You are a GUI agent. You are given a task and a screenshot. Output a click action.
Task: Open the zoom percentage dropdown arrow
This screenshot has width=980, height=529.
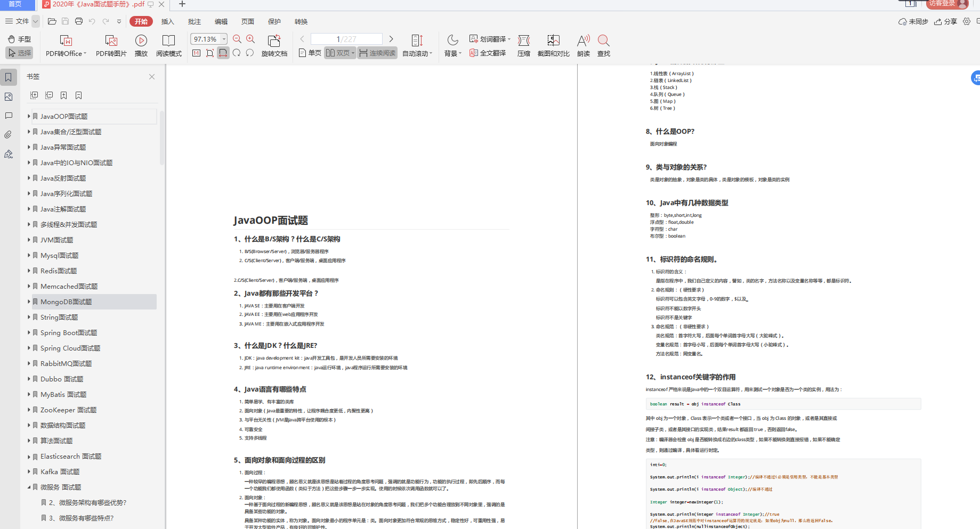point(224,39)
